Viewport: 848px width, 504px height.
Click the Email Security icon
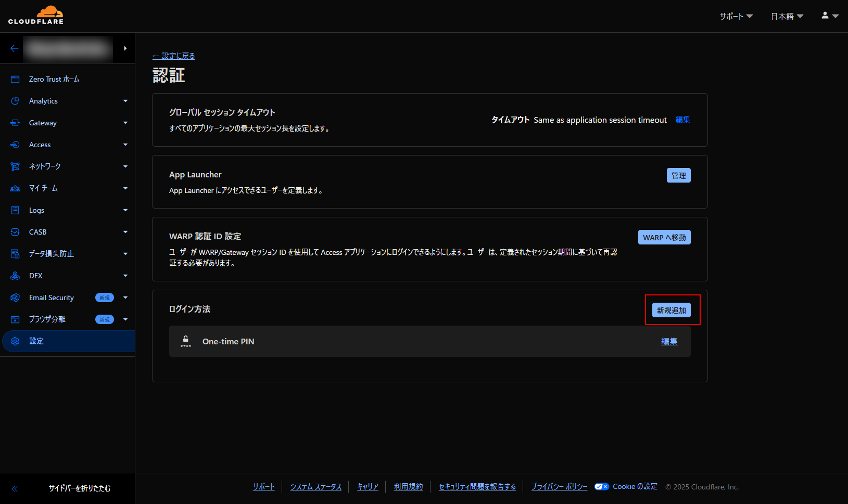[x=15, y=298]
